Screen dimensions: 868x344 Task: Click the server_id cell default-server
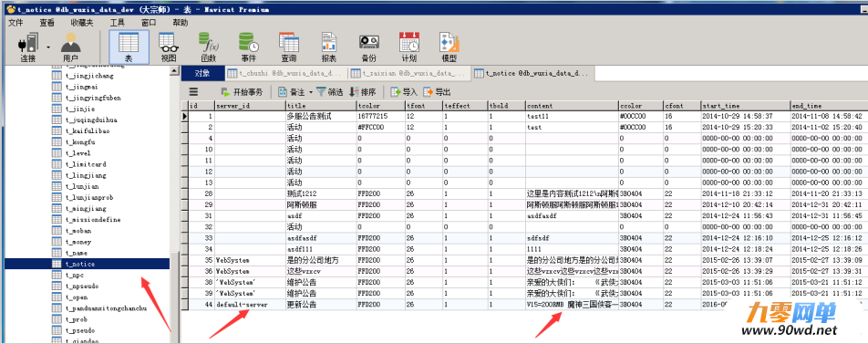click(249, 305)
